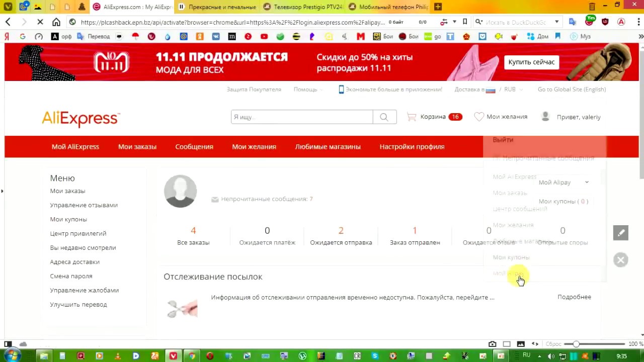The image size is (644, 362).
Task: Open the Yandex bookmark shortcut
Action: pyautogui.click(x=7, y=36)
